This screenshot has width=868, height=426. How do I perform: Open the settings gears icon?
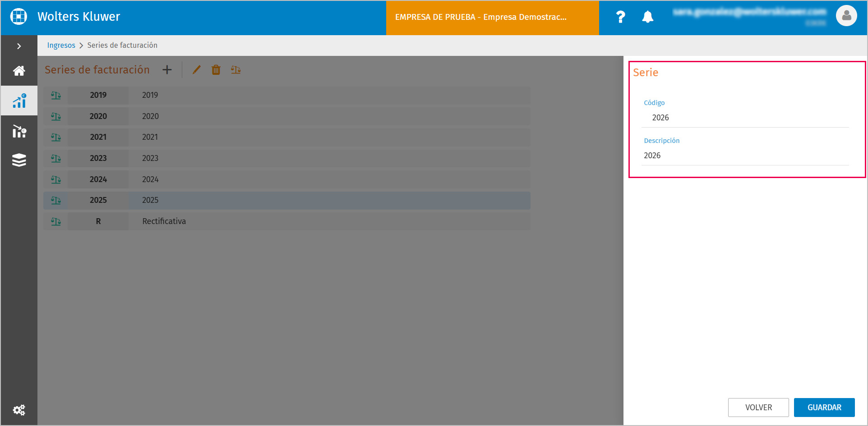coord(19,410)
